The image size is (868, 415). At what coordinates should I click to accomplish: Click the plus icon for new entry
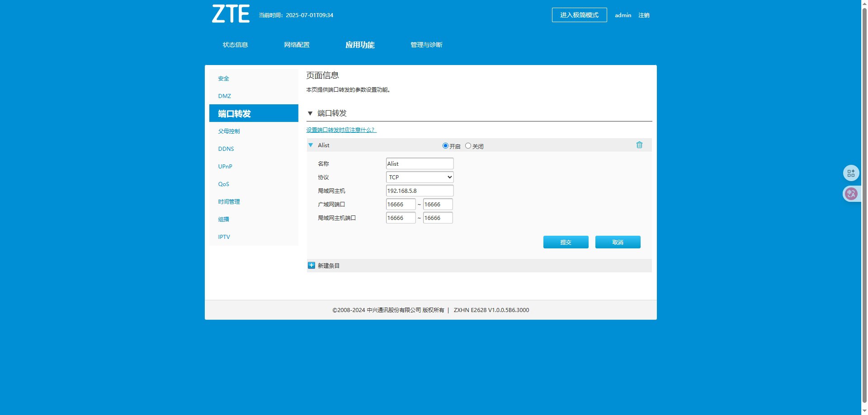tap(311, 266)
